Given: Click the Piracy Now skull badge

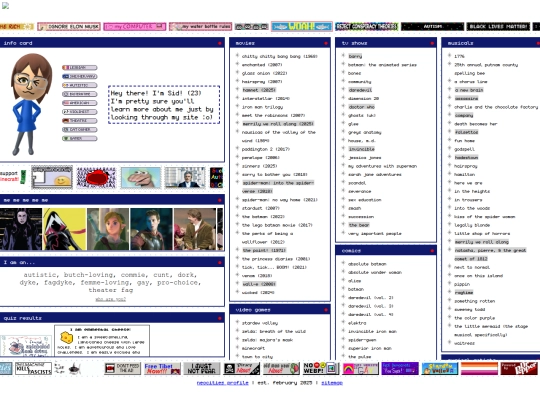Looking at the screenshot, I should (242, 368).
